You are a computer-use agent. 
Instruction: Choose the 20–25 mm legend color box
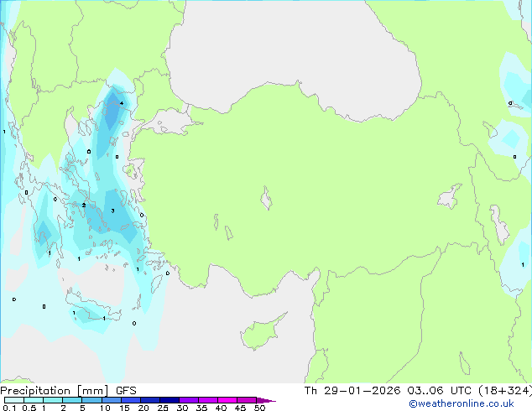(x=149, y=400)
